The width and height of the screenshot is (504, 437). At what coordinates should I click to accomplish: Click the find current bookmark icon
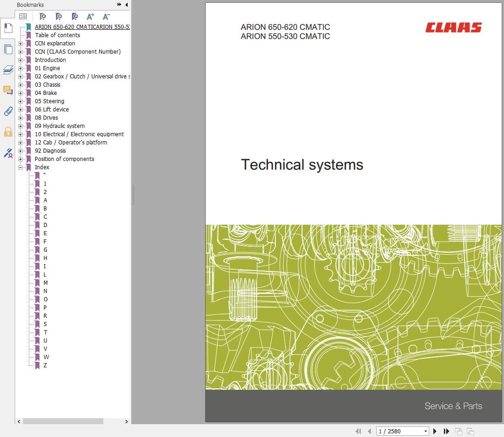(74, 17)
